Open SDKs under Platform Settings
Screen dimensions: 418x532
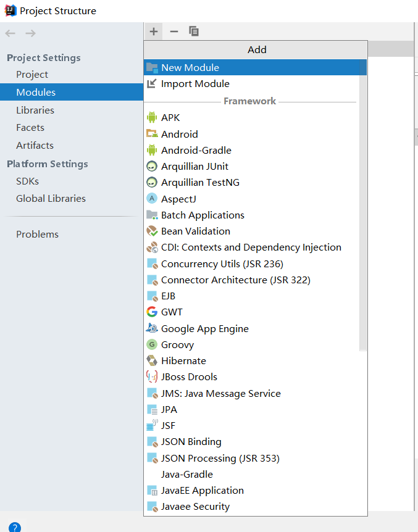click(27, 181)
